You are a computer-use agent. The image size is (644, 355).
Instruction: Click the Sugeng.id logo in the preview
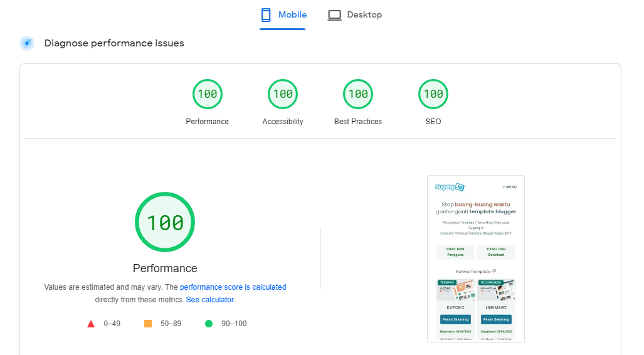(450, 187)
